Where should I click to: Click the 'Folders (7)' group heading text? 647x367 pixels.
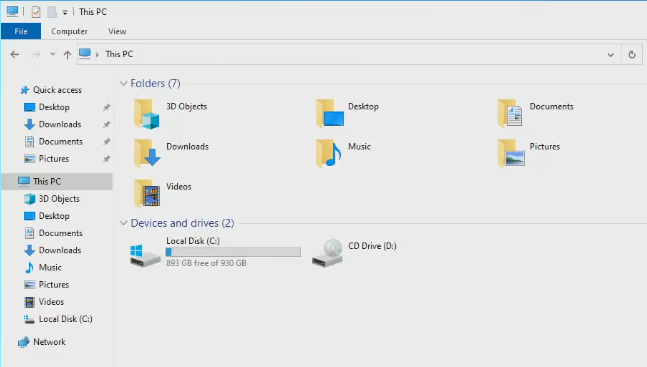[156, 83]
